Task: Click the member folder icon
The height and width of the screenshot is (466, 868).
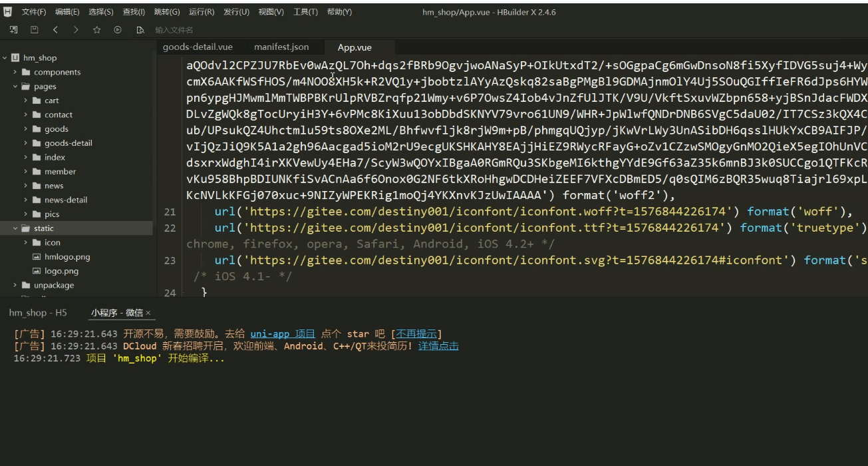Action: point(37,172)
